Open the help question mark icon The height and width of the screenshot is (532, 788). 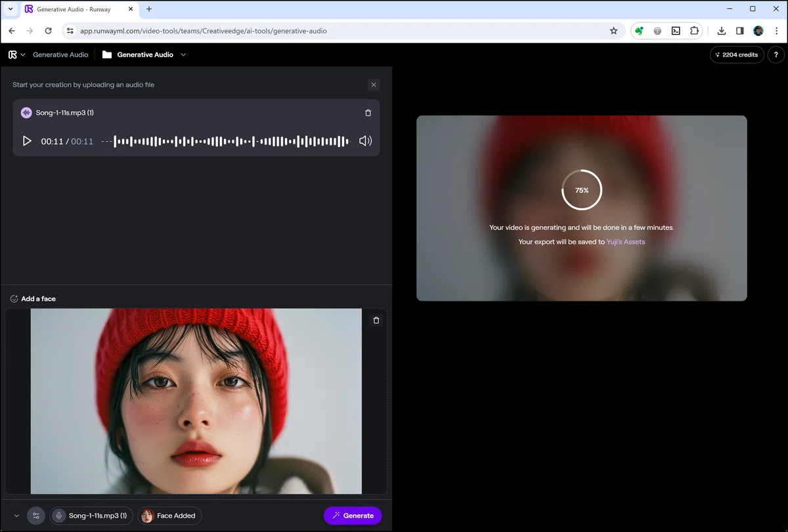pyautogui.click(x=776, y=55)
